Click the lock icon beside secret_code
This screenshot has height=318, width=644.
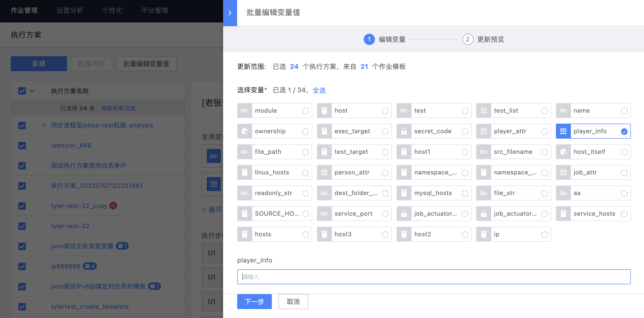(x=404, y=131)
